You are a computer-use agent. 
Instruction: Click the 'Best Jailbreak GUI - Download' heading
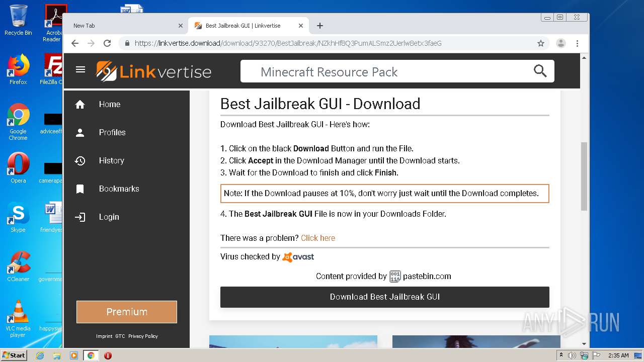click(320, 104)
